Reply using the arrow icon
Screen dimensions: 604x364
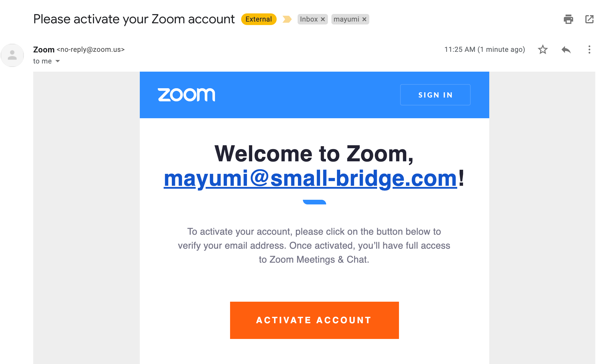click(566, 50)
